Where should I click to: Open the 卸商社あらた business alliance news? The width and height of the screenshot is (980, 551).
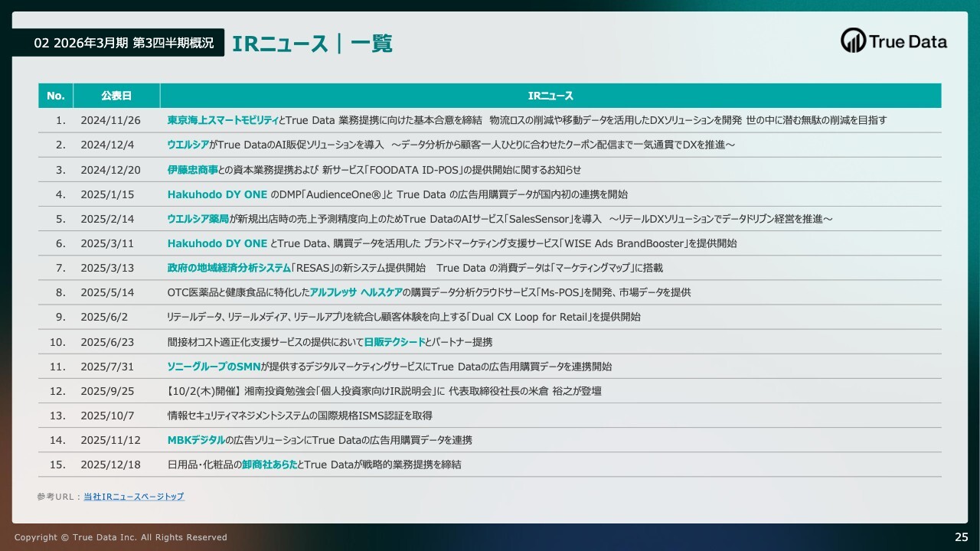coord(269,465)
